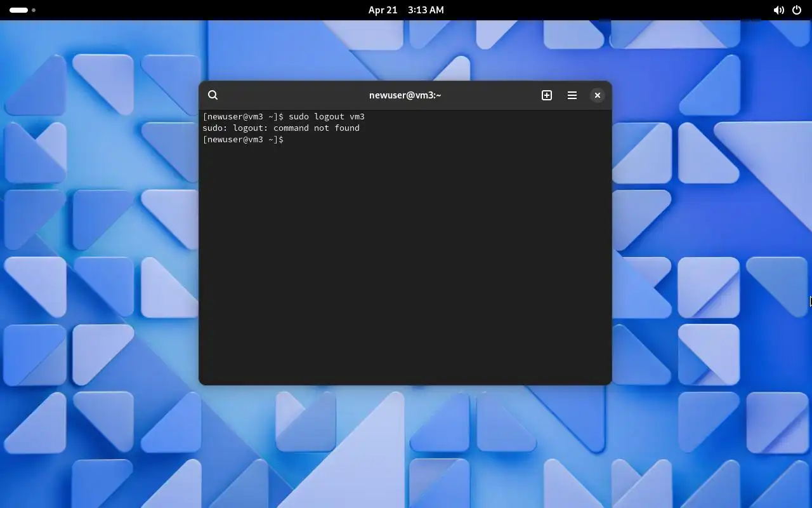Open the clock showing Apr 21 3:13 AM
This screenshot has width=812, height=508.
tap(406, 10)
